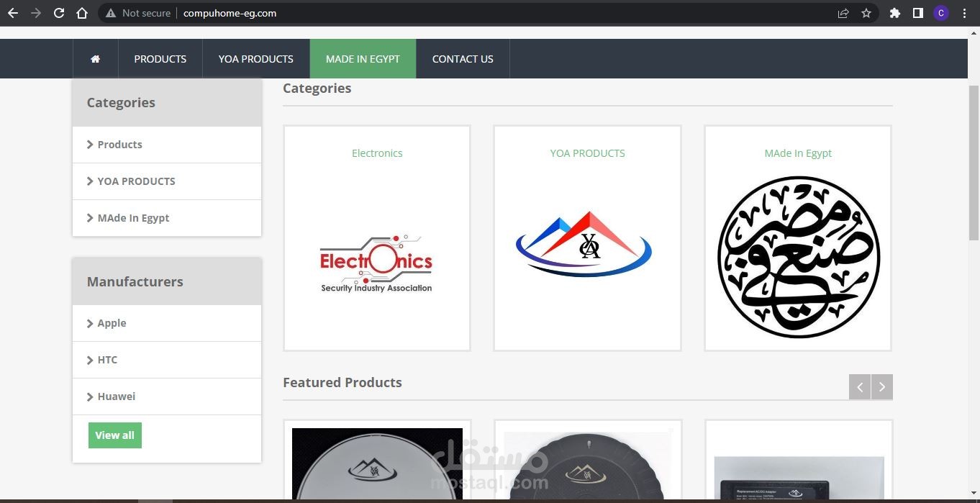This screenshot has height=503, width=980.
Task: Open the black round featured product image
Action: pos(587,466)
